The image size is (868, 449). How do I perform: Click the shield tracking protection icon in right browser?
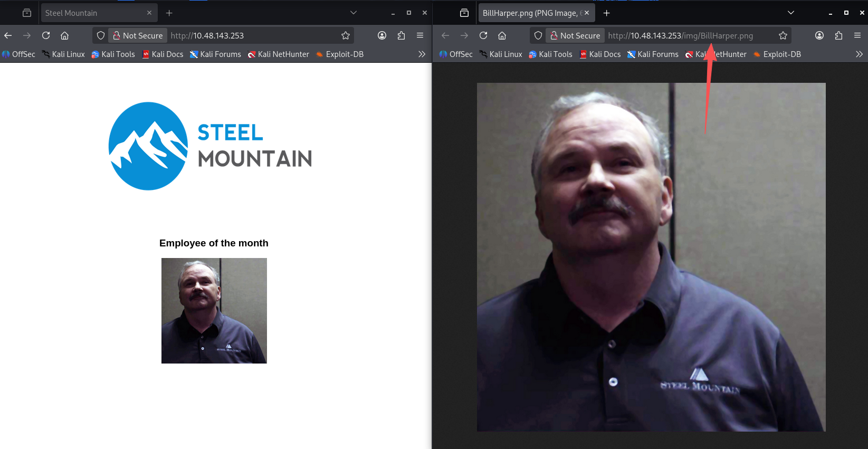538,35
